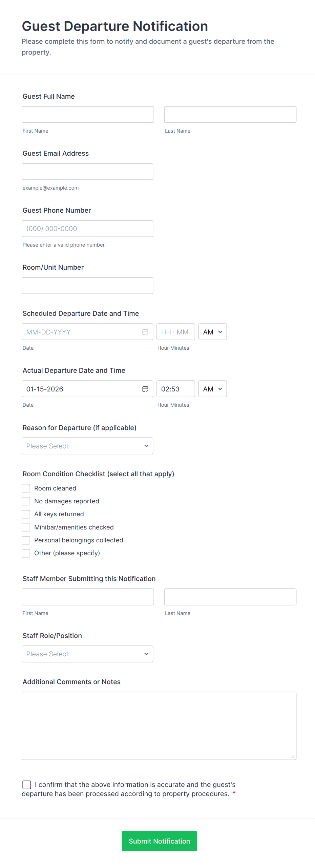315x868 pixels.
Task: Open the Scheduled Departure date calendar picker
Action: tap(145, 332)
